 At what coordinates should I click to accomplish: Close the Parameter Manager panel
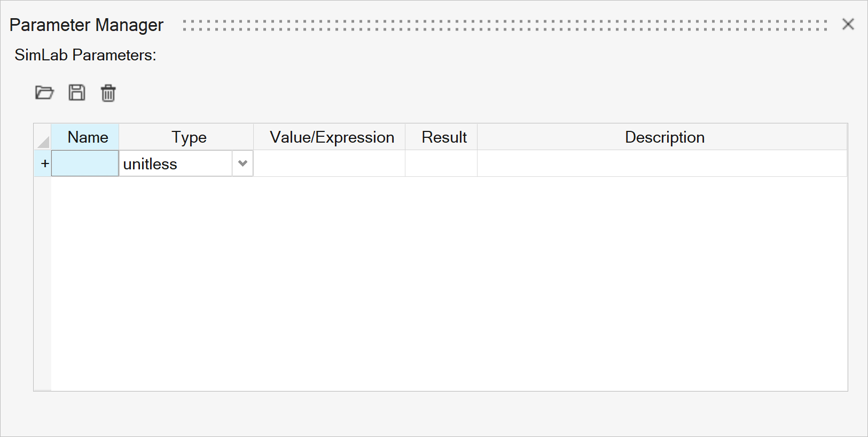pos(848,24)
